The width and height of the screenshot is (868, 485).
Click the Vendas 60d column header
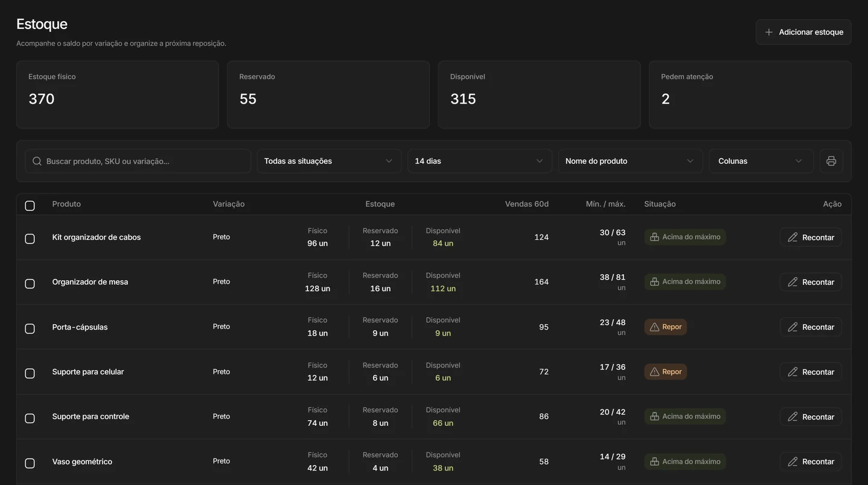tap(527, 204)
